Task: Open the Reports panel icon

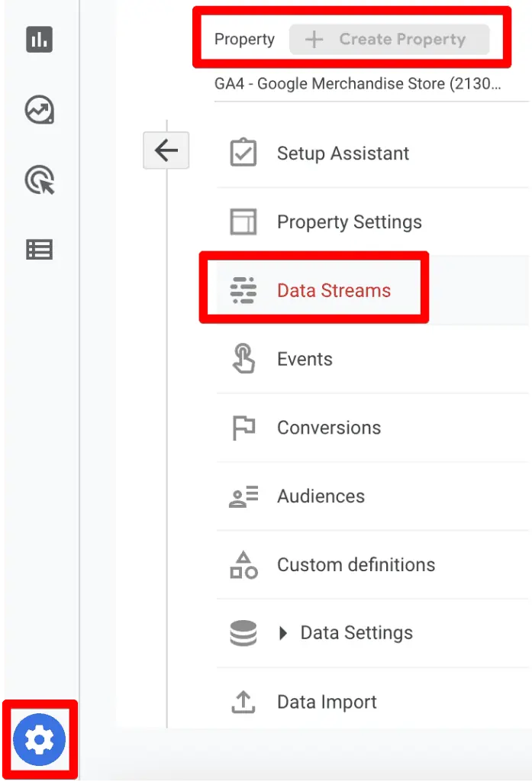Action: pos(39,40)
